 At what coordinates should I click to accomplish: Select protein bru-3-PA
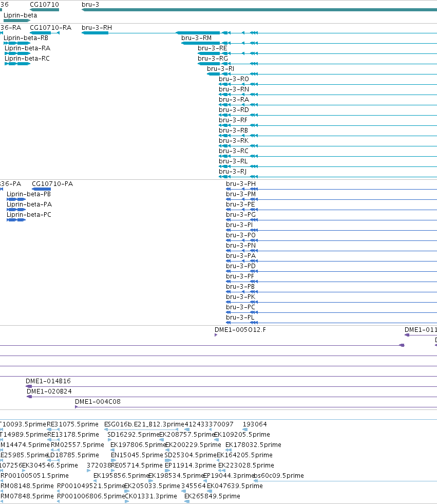pos(241,256)
